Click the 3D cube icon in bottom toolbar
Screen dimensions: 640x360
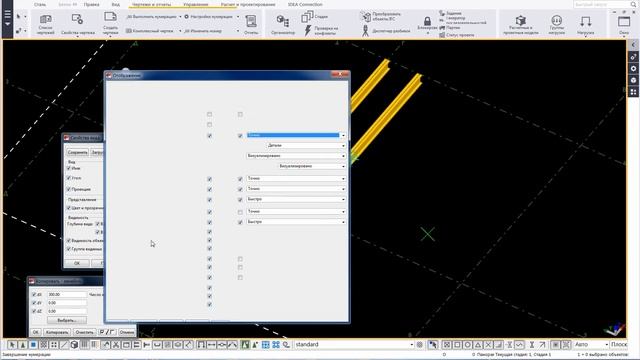pos(74,345)
